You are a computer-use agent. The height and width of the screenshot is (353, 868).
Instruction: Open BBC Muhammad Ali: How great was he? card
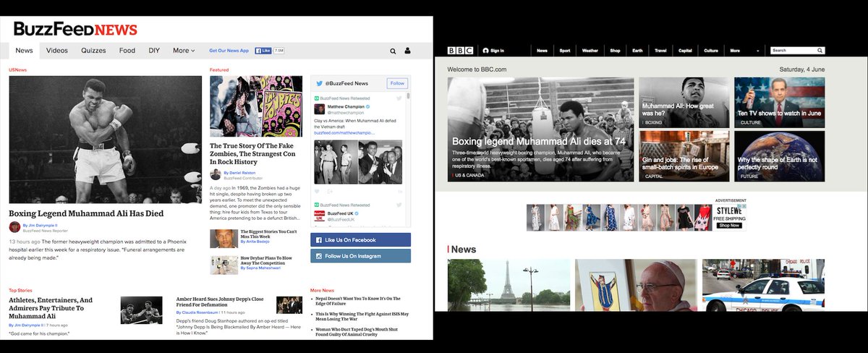[x=684, y=102]
